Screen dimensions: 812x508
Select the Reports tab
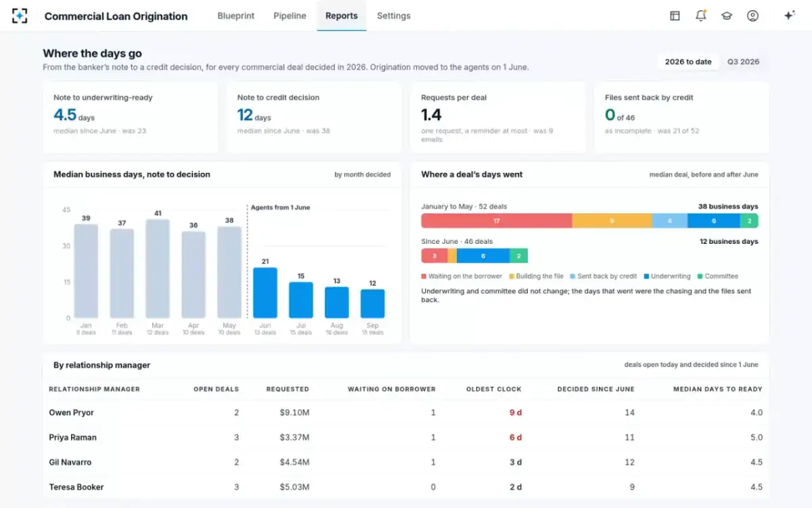[x=342, y=16]
